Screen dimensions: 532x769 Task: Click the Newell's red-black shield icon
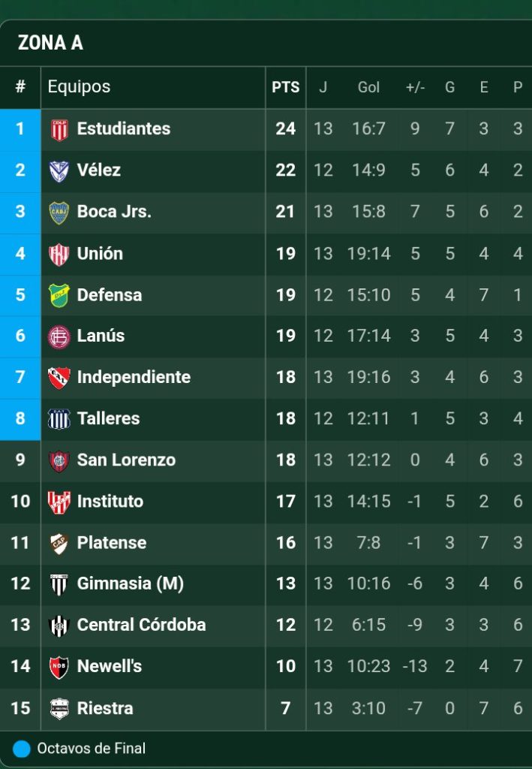click(x=59, y=666)
